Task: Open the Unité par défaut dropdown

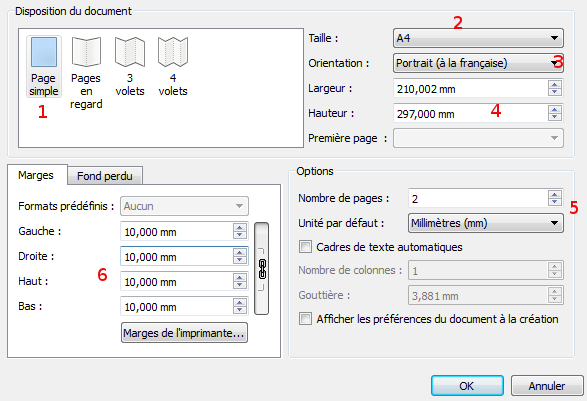Action: [485, 223]
